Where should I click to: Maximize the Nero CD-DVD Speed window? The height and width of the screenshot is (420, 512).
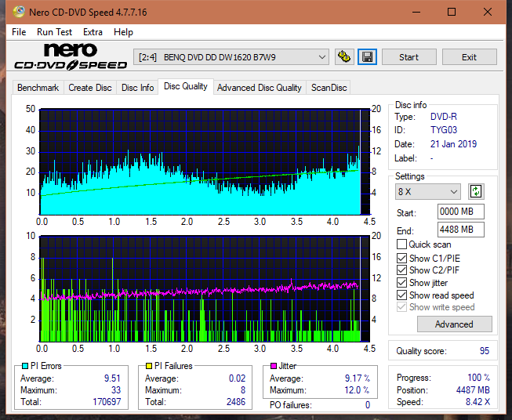tap(452, 12)
